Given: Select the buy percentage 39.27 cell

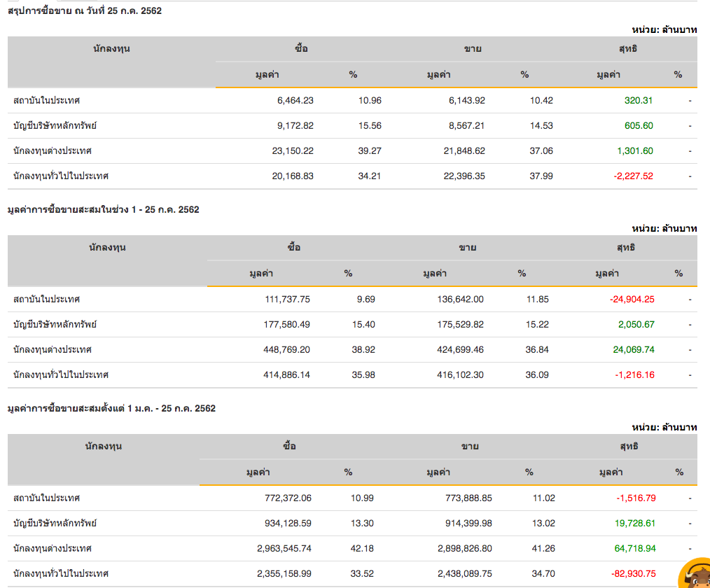Looking at the screenshot, I should [370, 150].
